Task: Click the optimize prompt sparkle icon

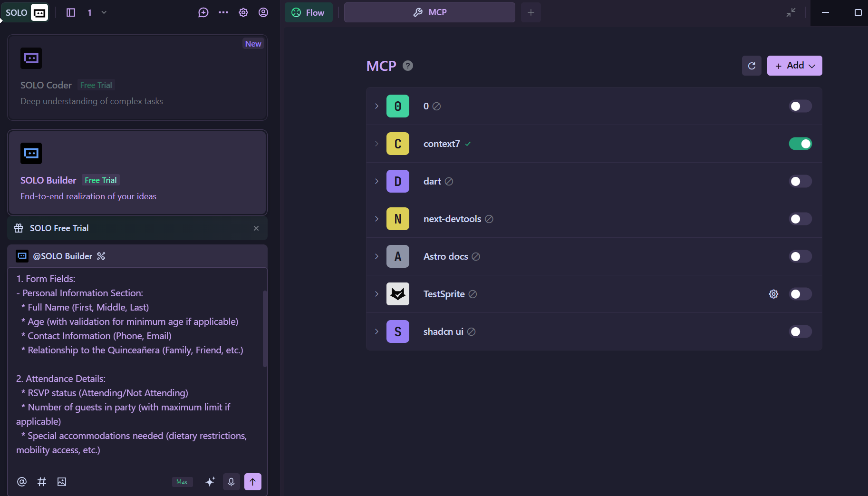Action: tap(210, 482)
